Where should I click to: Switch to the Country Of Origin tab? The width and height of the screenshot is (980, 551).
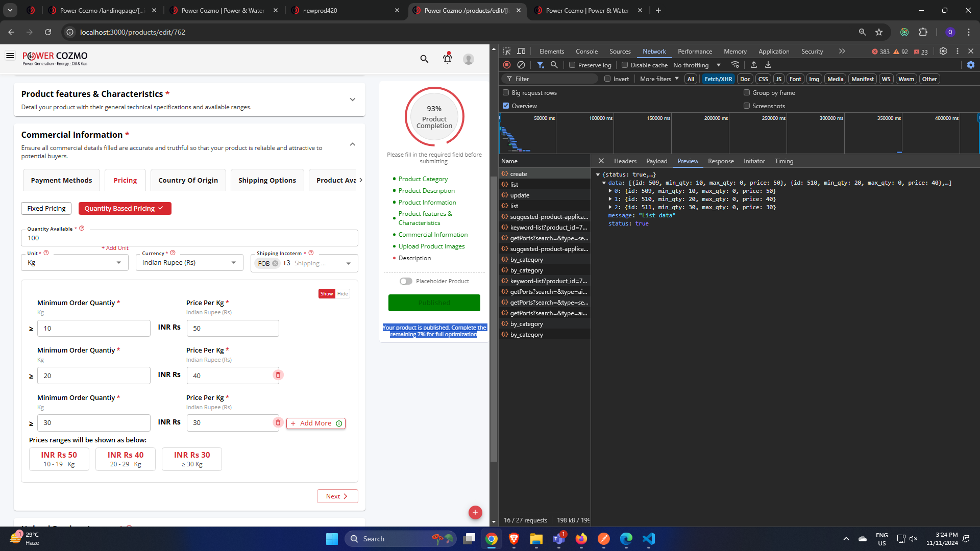point(188,180)
